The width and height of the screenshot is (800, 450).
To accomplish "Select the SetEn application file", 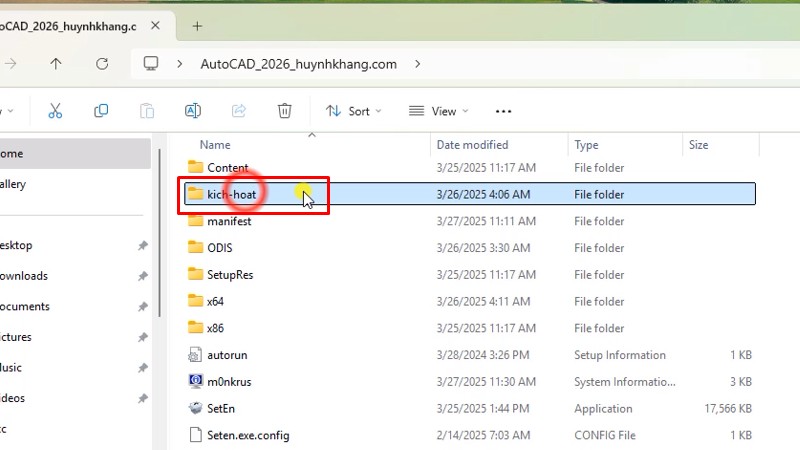I will 220,408.
